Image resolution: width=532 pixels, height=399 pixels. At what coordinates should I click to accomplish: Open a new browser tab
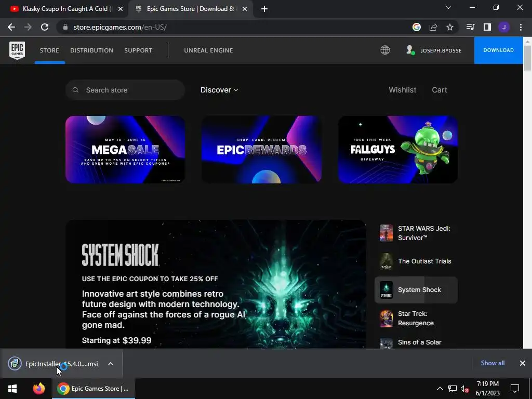pyautogui.click(x=264, y=9)
